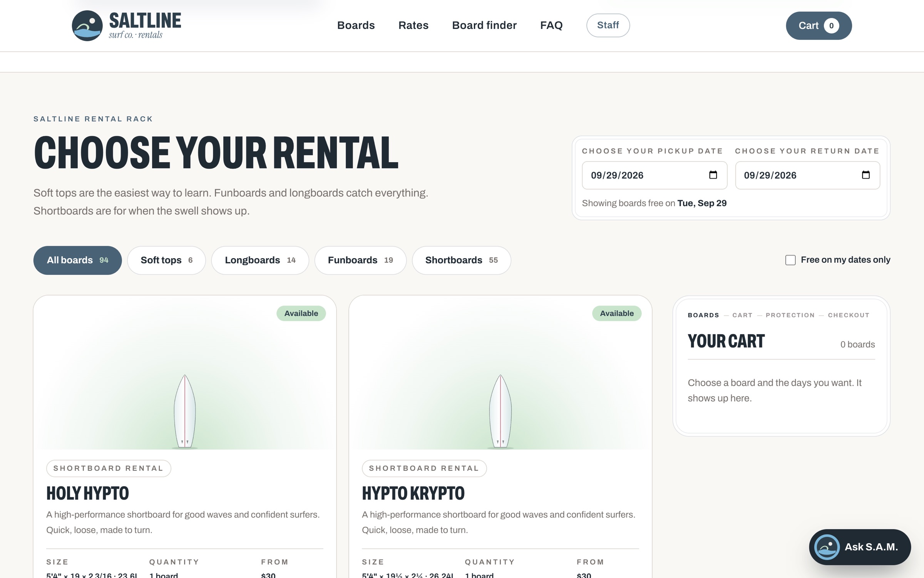Click the Holy Hypto surfboard image
The image size is (924, 578).
[x=185, y=411]
